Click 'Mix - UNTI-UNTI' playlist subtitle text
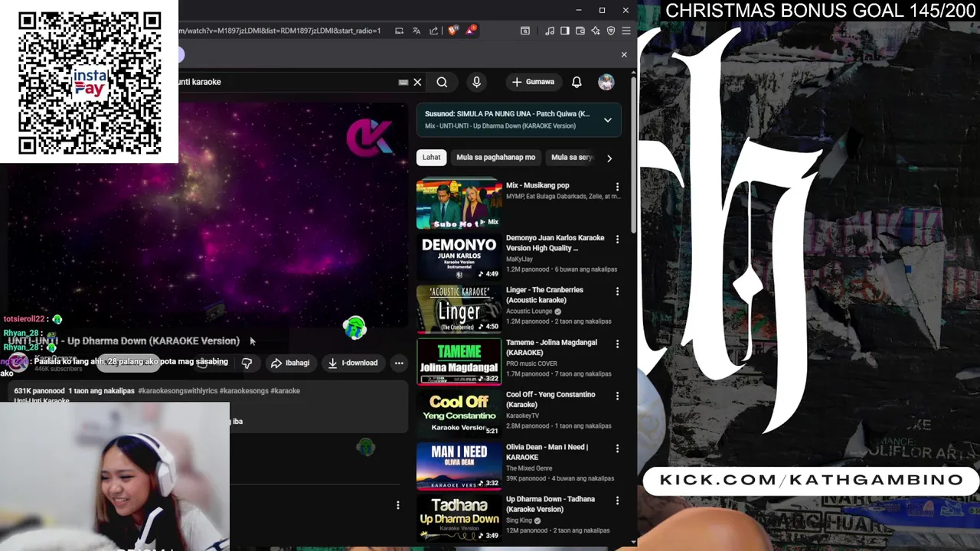Image resolution: width=980 pixels, height=551 pixels. tap(500, 126)
